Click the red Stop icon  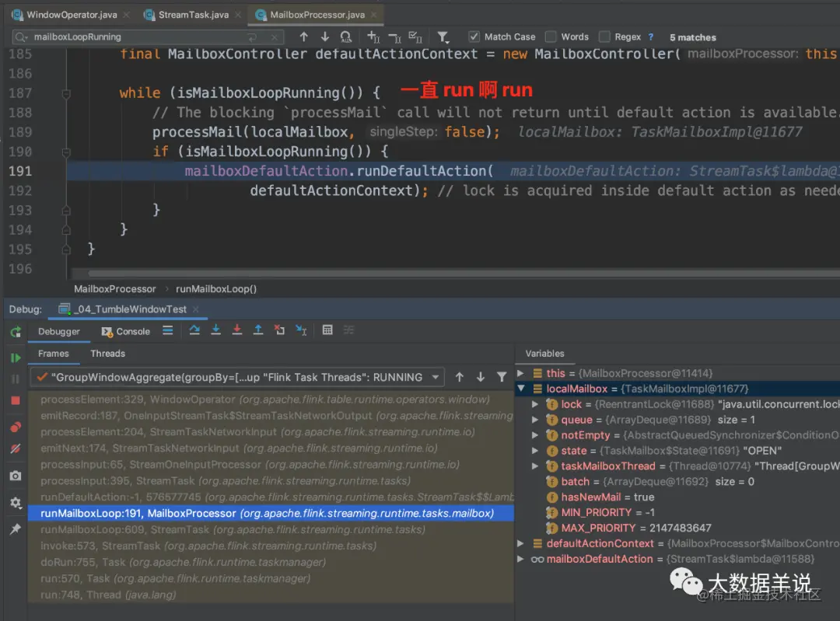[x=16, y=400]
